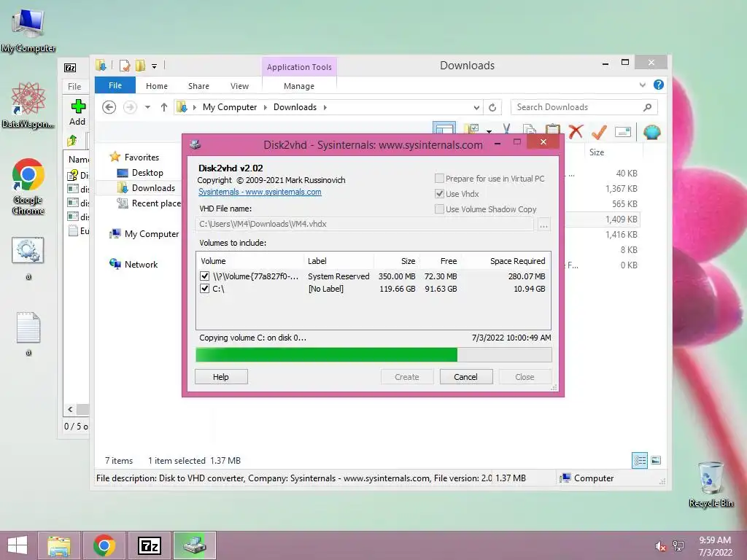The width and height of the screenshot is (747, 560).
Task: Uncheck the System Reserved volume checkbox
Action: click(x=205, y=276)
